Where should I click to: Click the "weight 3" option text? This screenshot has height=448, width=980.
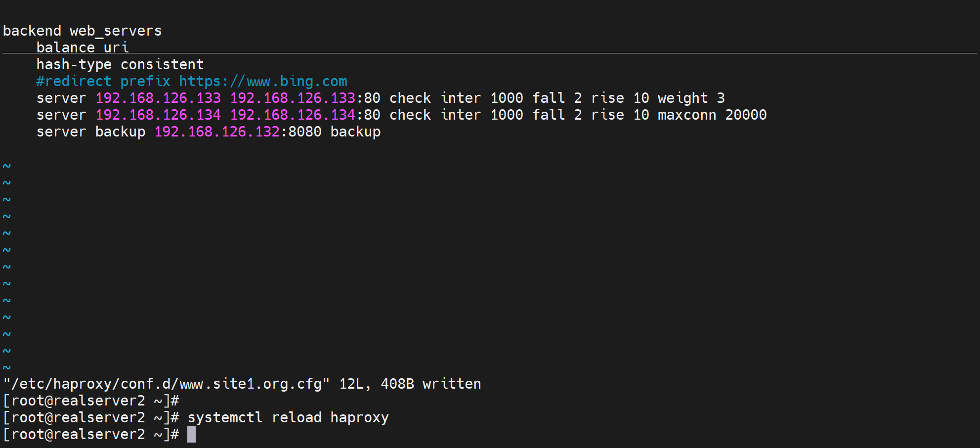691,98
